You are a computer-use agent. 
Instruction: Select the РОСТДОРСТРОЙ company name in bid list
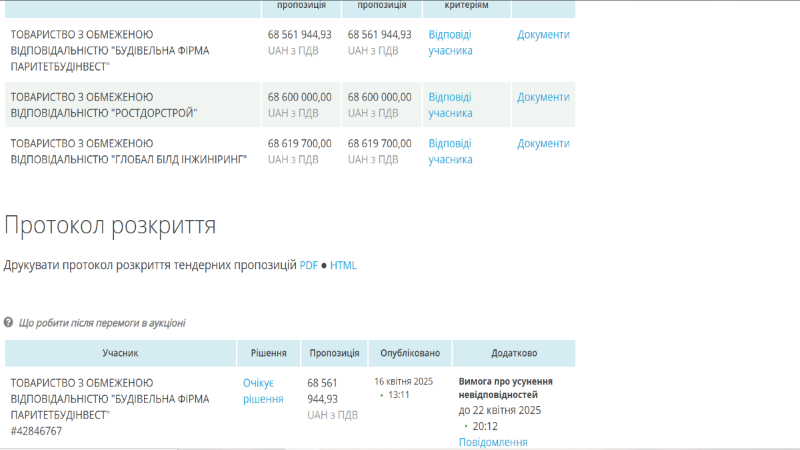104,105
